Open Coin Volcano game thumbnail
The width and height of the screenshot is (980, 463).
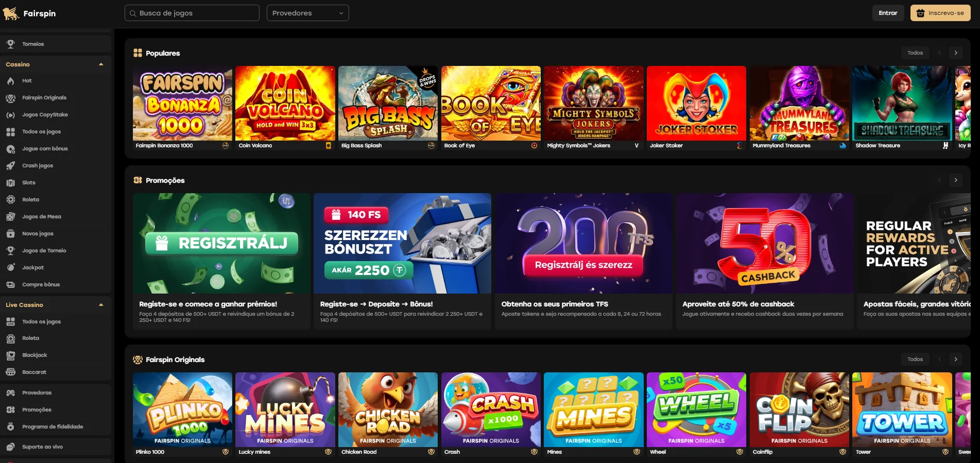coord(285,104)
